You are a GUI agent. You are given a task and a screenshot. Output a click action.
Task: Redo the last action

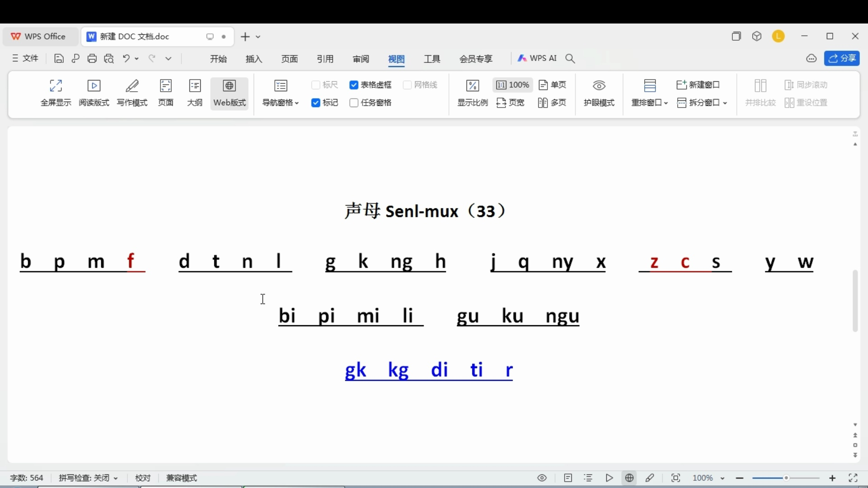(x=152, y=59)
